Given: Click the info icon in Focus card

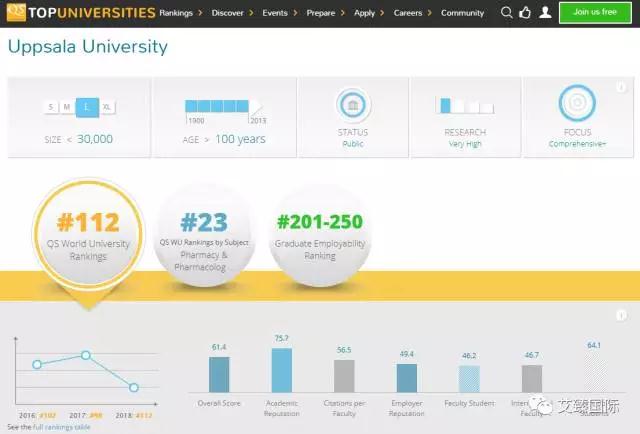Looking at the screenshot, I should pyautogui.click(x=620, y=88).
